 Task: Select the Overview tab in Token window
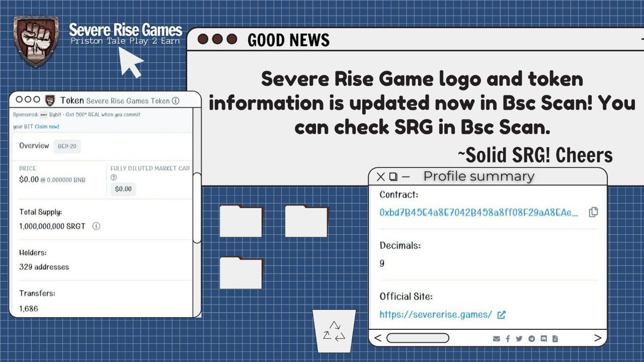coord(34,146)
